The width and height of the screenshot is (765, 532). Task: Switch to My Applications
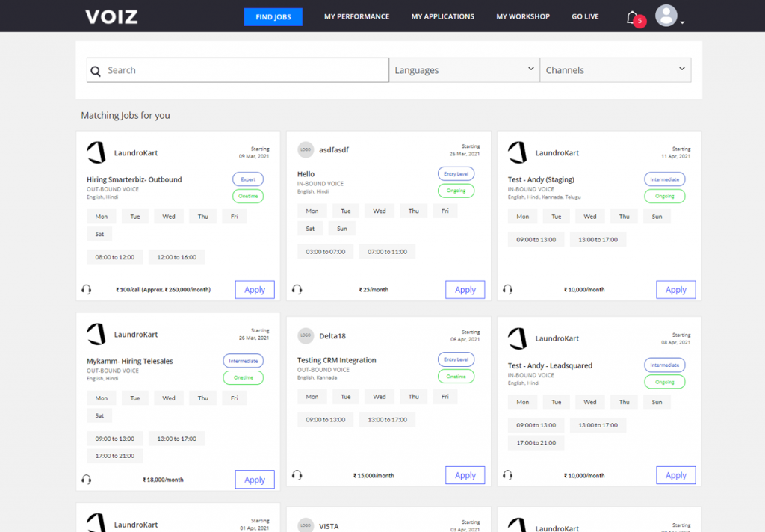coord(442,16)
